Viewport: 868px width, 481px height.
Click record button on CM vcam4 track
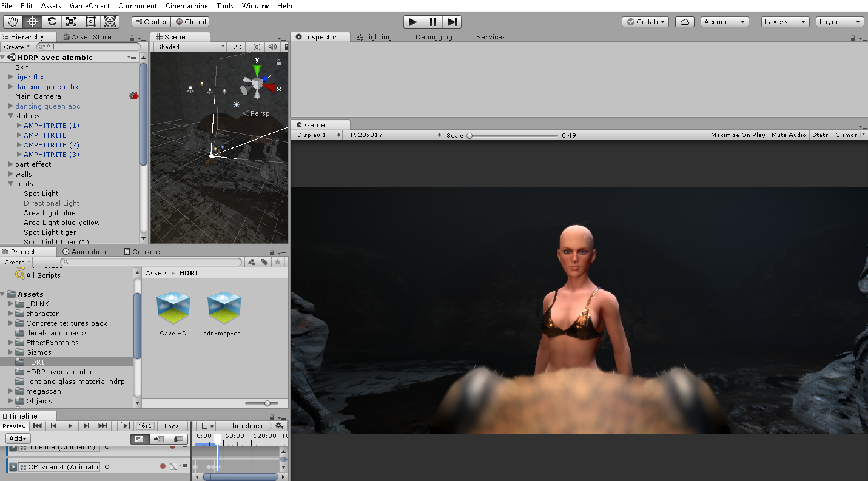163,466
